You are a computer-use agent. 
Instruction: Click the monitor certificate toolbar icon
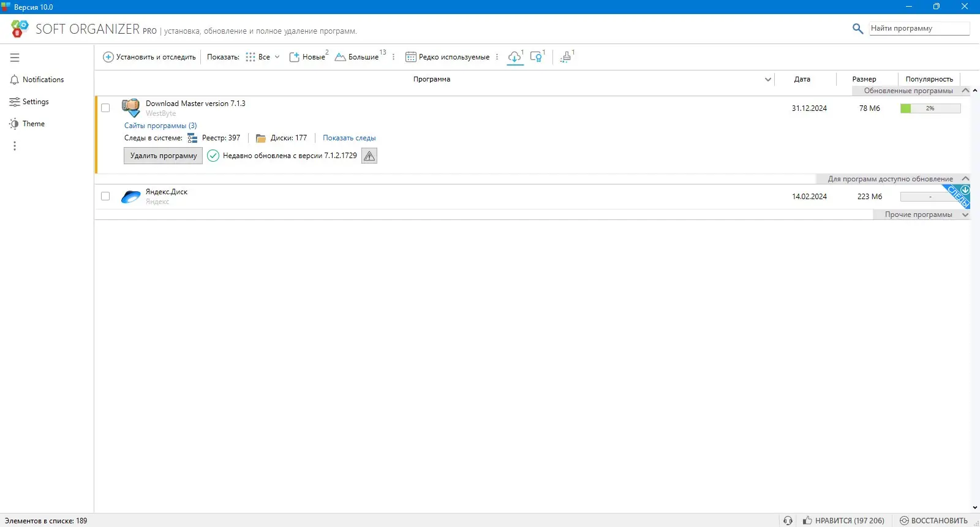point(537,57)
